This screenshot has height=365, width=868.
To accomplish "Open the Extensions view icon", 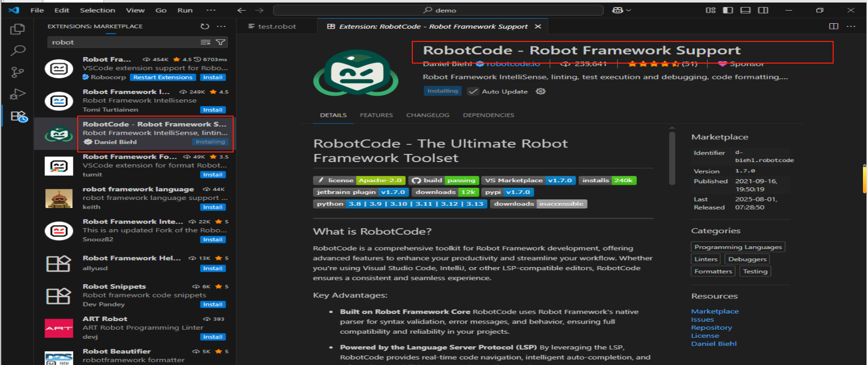I will click(x=19, y=117).
